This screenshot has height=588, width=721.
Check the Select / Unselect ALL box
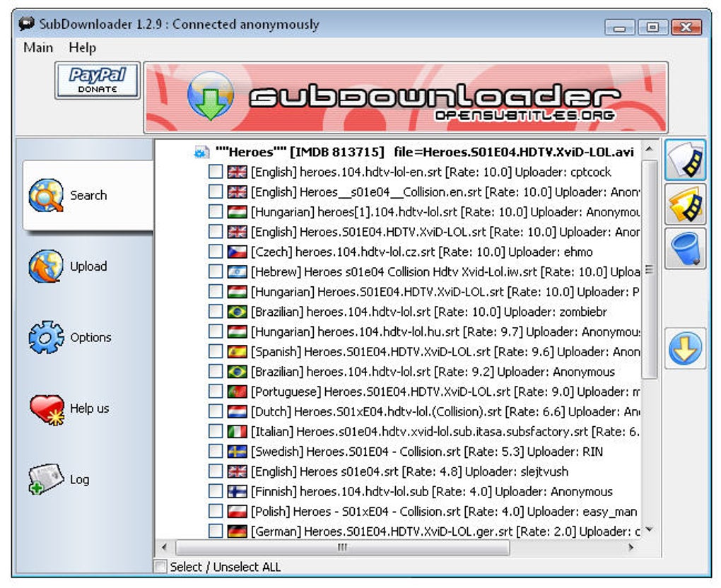pos(160,566)
